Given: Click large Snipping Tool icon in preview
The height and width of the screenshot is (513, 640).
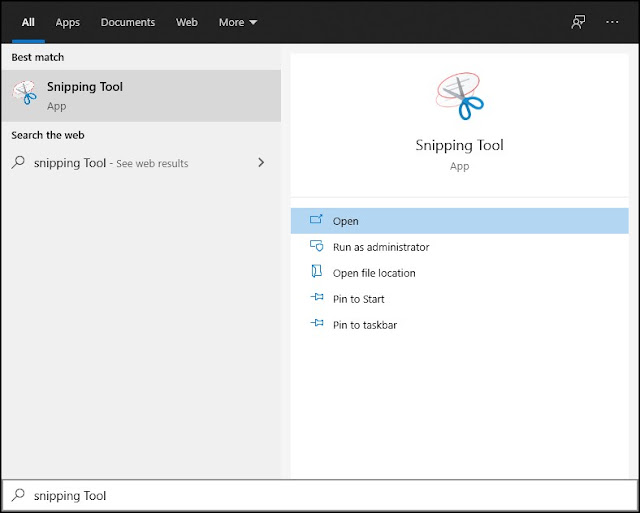Looking at the screenshot, I should pos(460,96).
